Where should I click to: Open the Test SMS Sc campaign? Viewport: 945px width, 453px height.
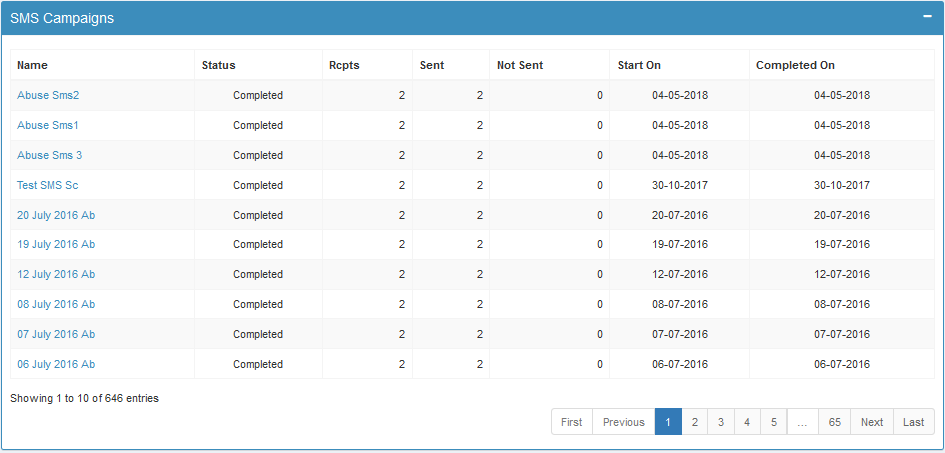click(48, 186)
